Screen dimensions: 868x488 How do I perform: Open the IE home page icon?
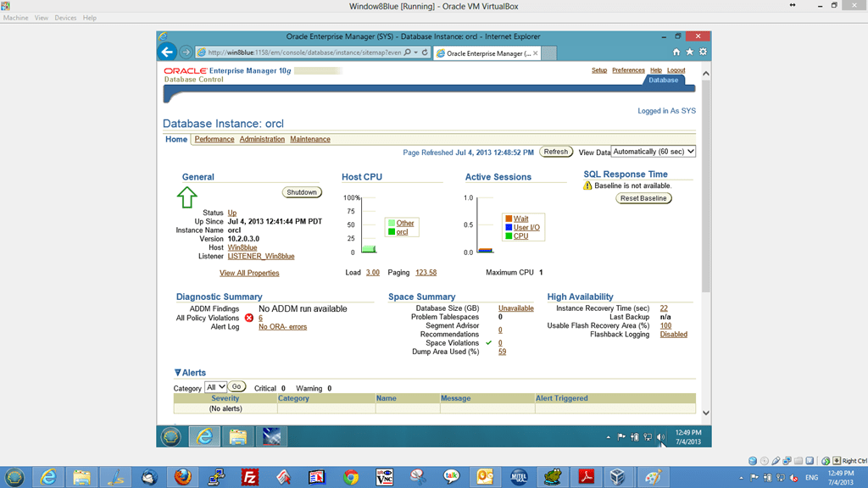coord(676,52)
